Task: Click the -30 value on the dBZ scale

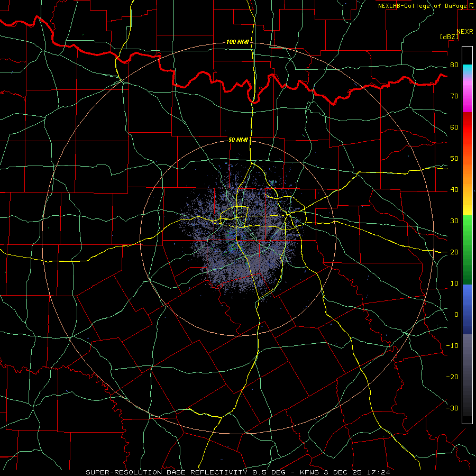Action: (x=452, y=408)
